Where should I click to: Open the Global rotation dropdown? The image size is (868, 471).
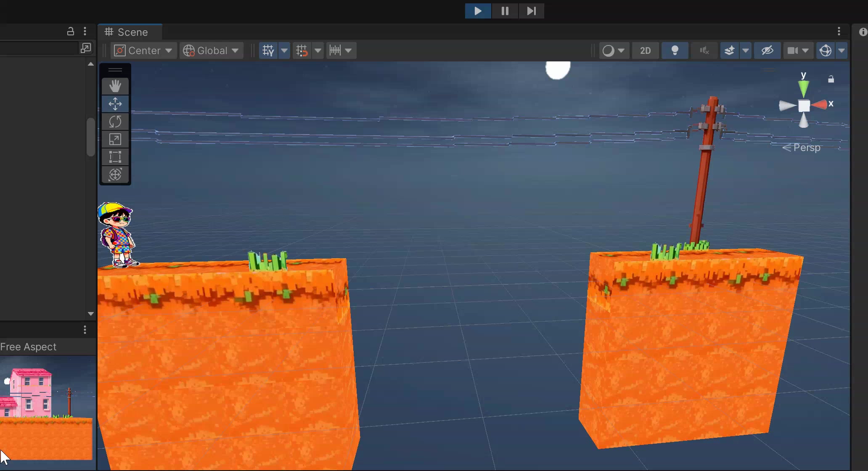click(x=211, y=50)
